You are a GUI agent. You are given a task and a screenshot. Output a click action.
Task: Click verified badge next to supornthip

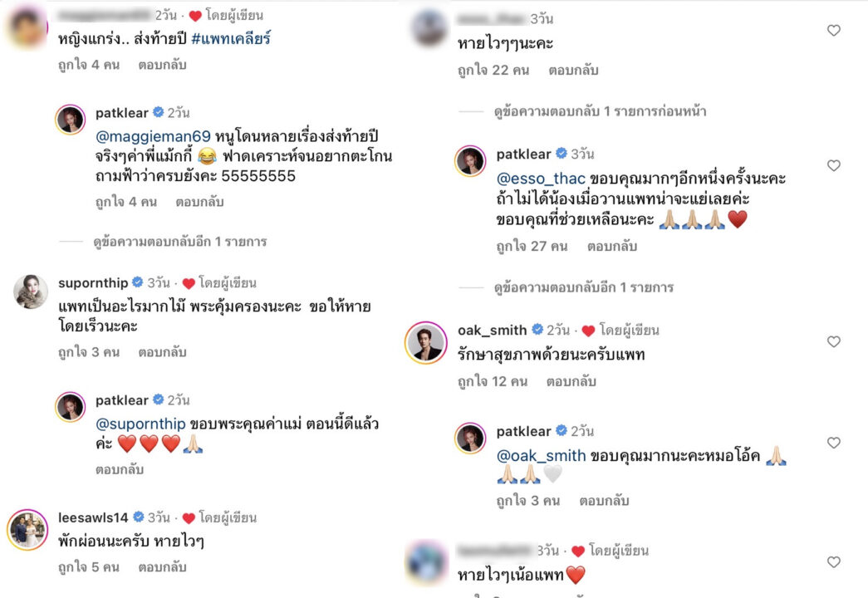(138, 282)
